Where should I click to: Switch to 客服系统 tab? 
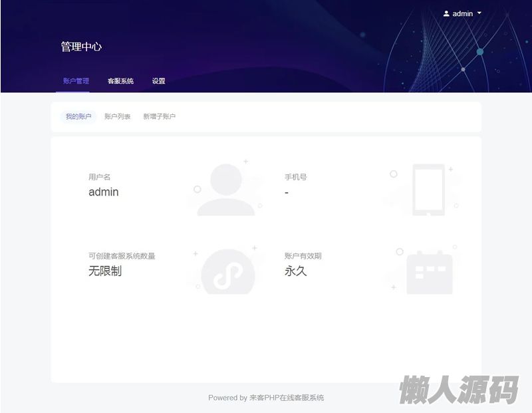[x=120, y=80]
